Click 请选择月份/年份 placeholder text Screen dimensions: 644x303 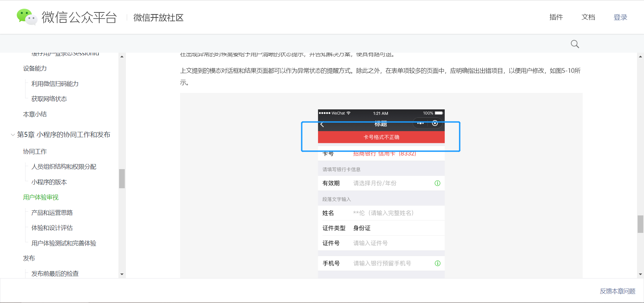pos(375,183)
